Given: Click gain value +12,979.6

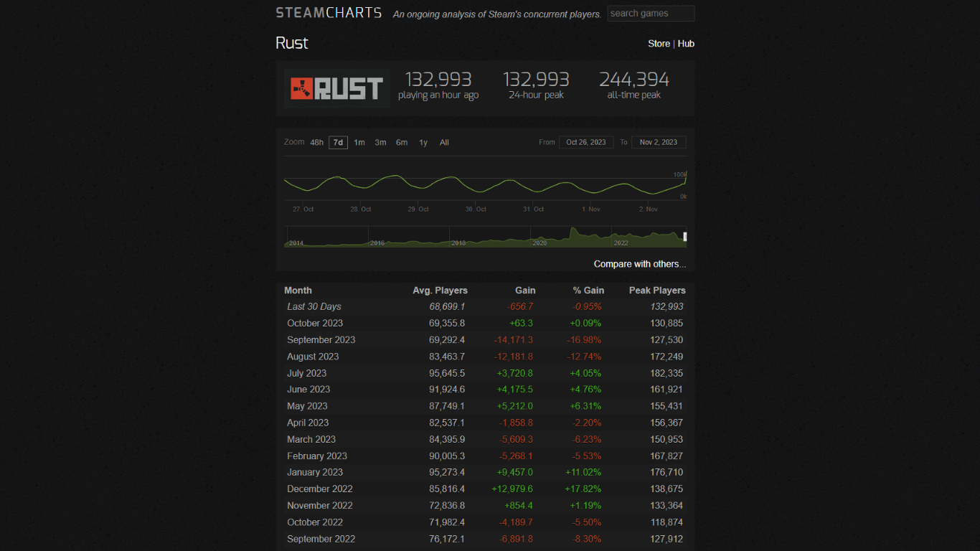Looking at the screenshot, I should [x=512, y=489].
